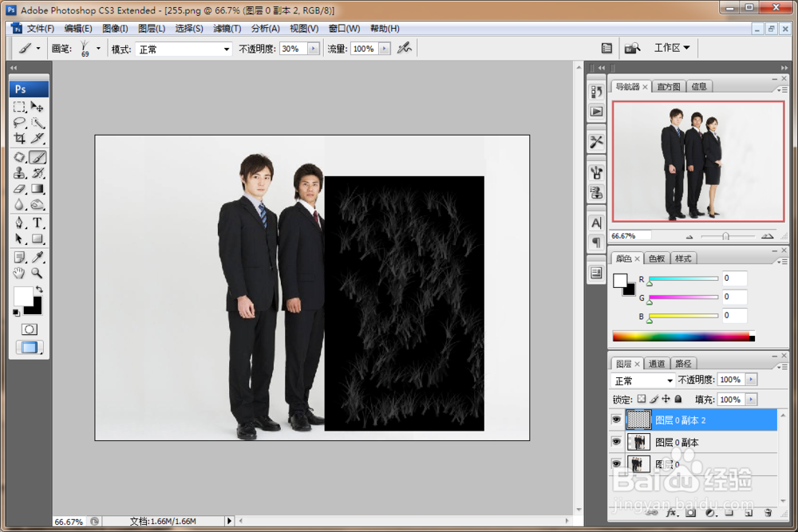Delete layer trash button

[x=768, y=513]
